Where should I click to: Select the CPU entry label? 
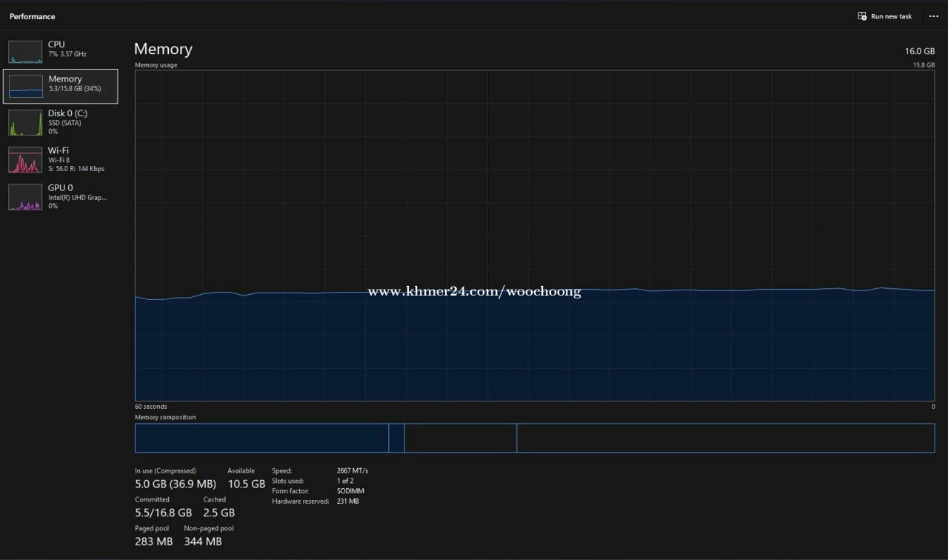click(x=56, y=44)
